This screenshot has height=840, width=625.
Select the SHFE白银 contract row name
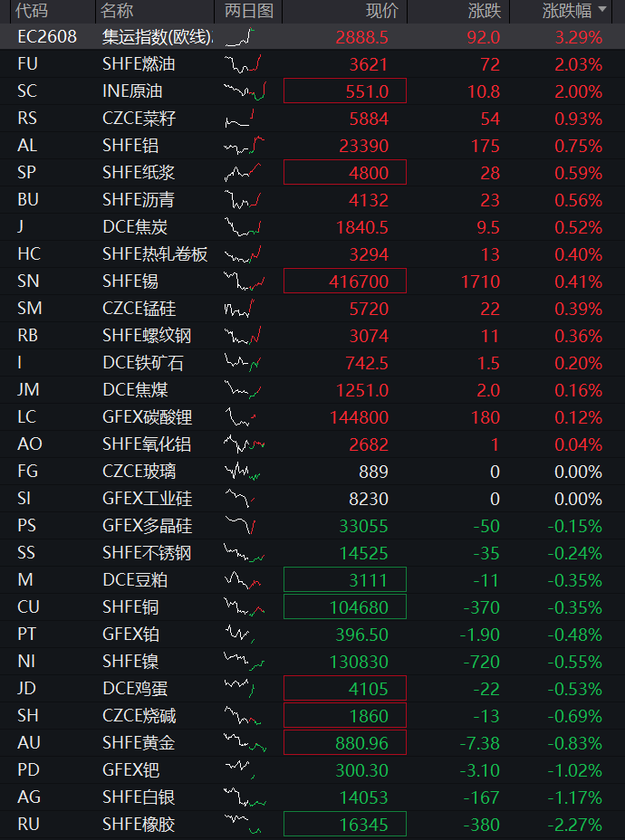click(x=139, y=797)
